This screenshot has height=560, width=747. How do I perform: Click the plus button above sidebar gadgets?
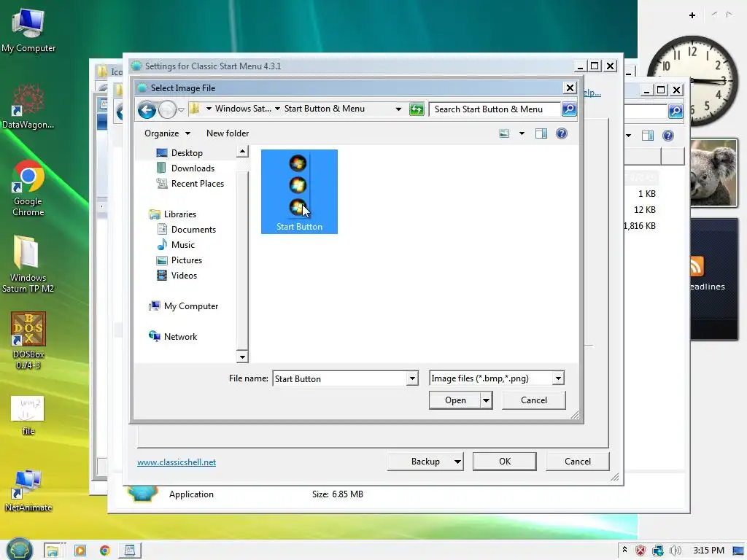click(692, 15)
